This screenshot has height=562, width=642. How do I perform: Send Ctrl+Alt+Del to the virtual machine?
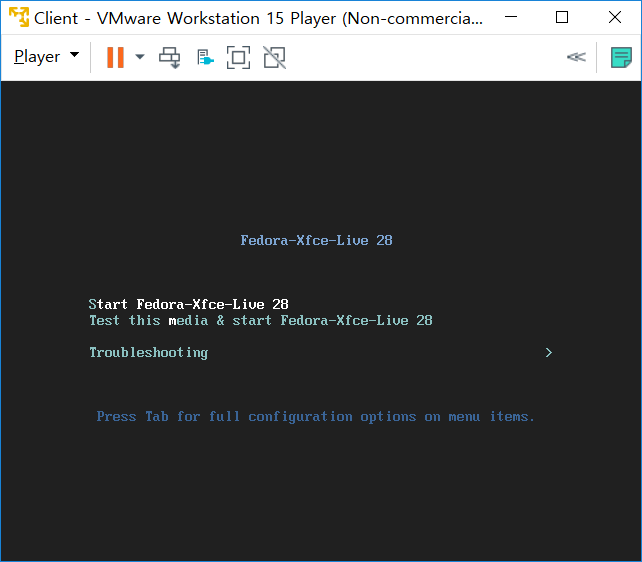(170, 57)
